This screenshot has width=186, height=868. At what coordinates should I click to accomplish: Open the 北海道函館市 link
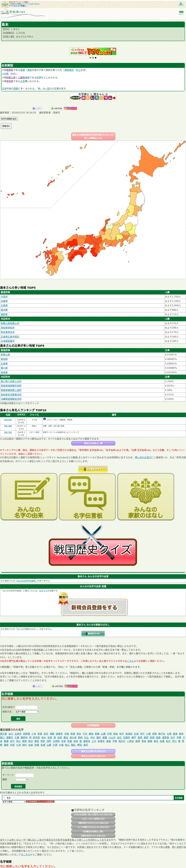8,341
